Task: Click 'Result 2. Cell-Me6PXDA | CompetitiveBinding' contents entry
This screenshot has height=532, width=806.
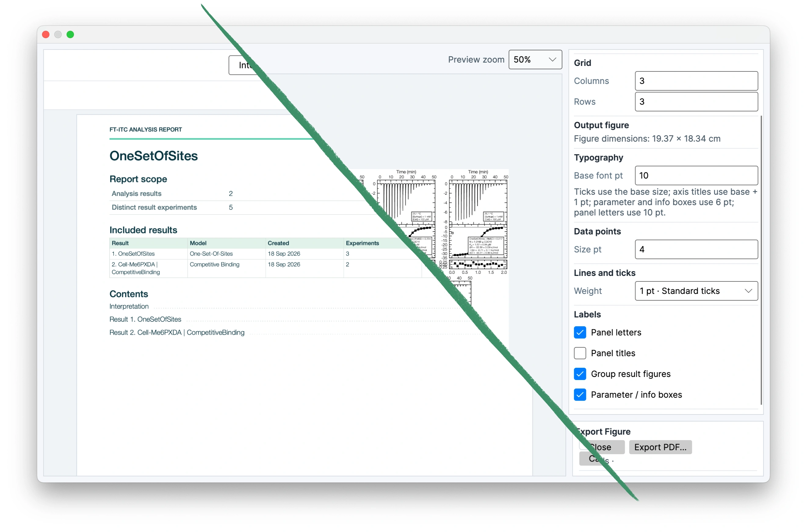Action: point(177,333)
